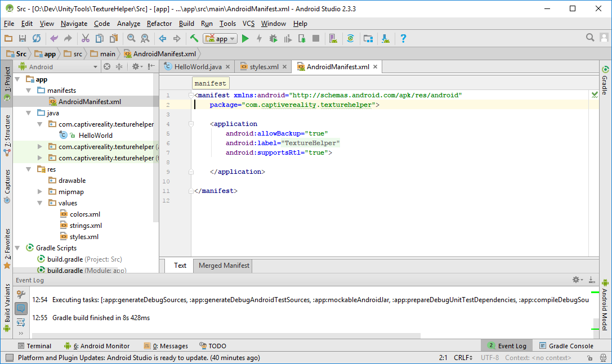The width and height of the screenshot is (612, 364).
Task: Toggle the 2: Favorites tool window
Action: [x=7, y=249]
